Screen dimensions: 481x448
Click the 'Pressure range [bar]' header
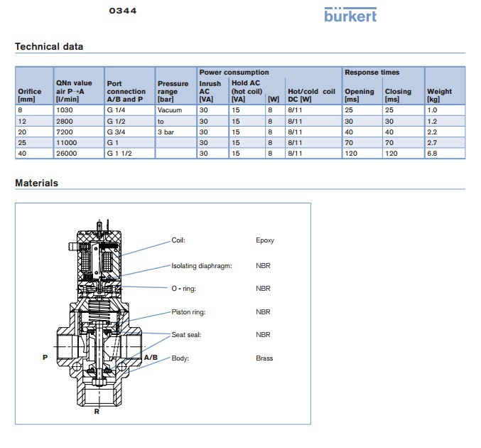click(x=173, y=92)
